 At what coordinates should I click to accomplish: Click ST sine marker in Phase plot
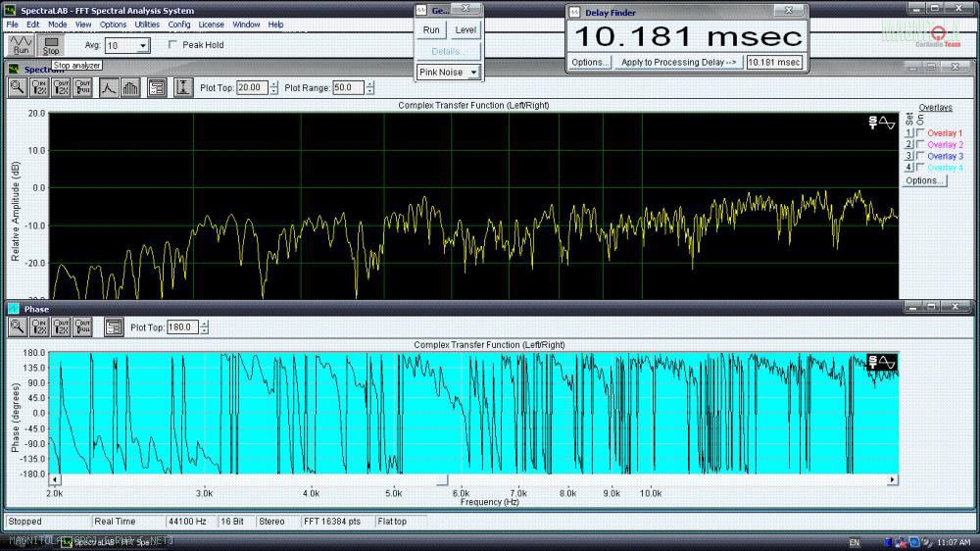click(882, 362)
